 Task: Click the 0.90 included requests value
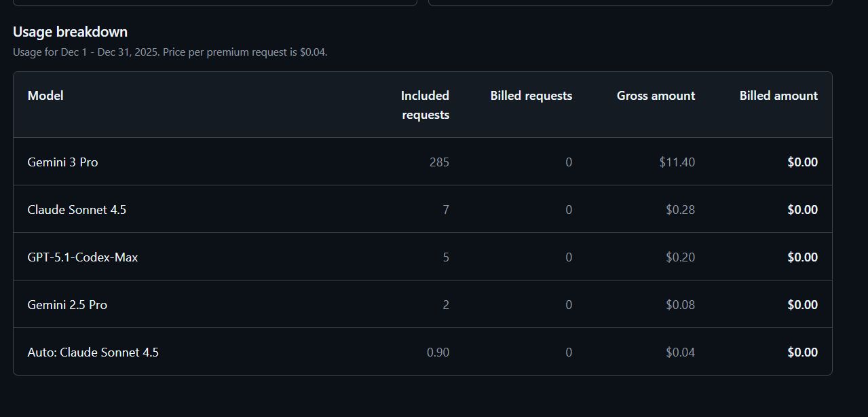coord(437,352)
